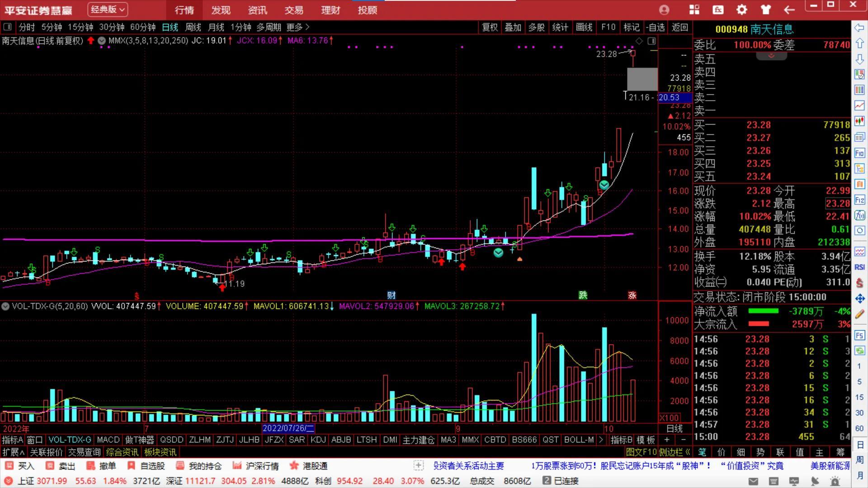Switch to the 60分钟 period tab
Viewport: 868px width, 488px height.
(143, 28)
